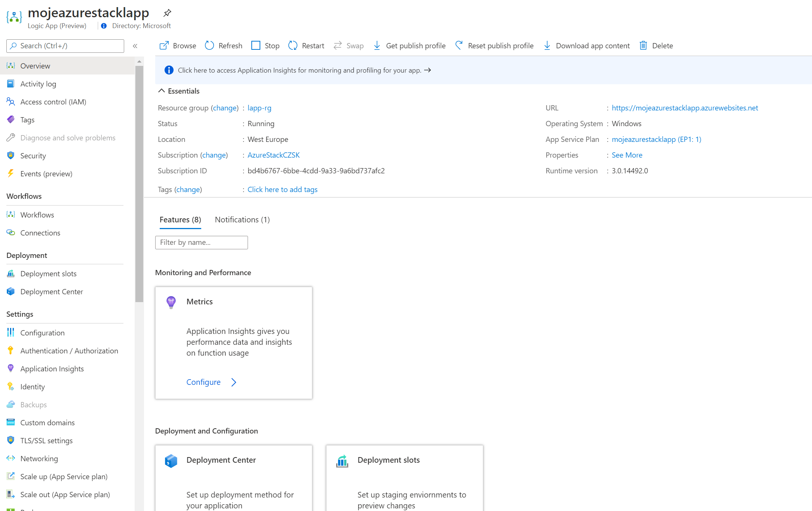Open Application Insights in Settings sidebar
This screenshot has width=812, height=511.
[x=52, y=369]
